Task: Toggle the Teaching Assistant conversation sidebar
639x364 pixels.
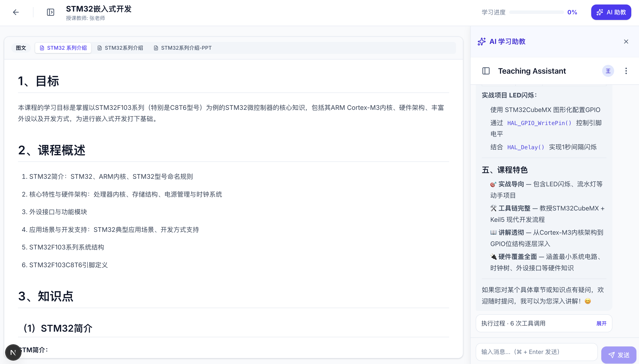Action: pyautogui.click(x=486, y=71)
